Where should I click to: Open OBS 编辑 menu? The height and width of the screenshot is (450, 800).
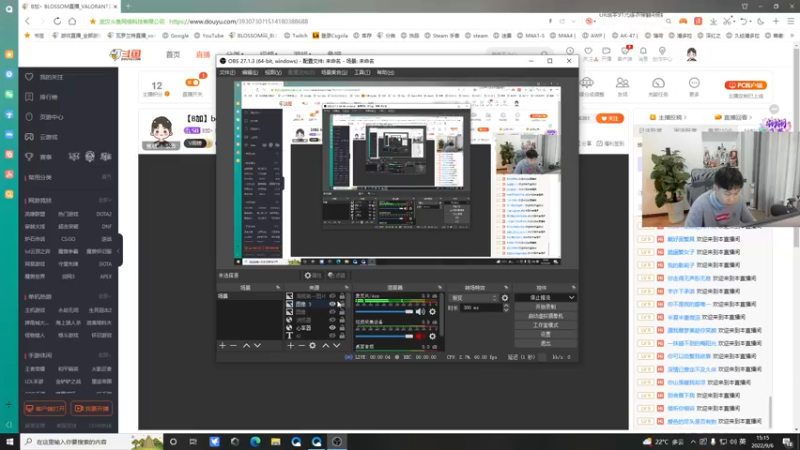[249, 72]
